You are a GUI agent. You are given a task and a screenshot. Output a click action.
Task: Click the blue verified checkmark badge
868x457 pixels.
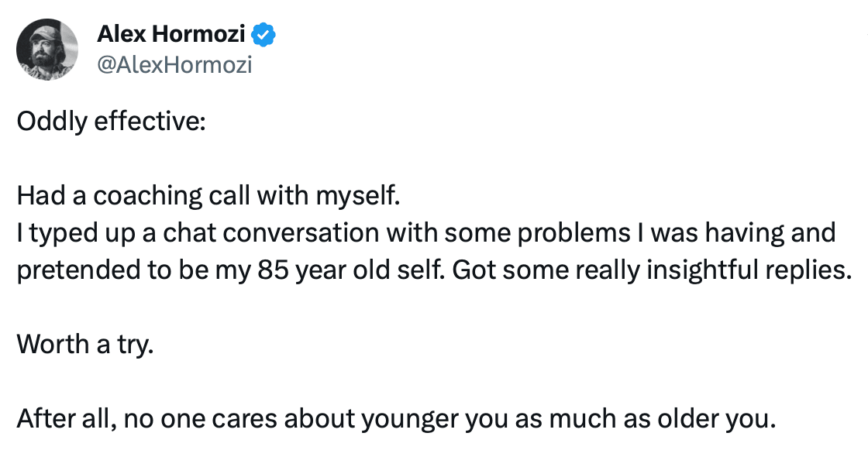click(263, 35)
